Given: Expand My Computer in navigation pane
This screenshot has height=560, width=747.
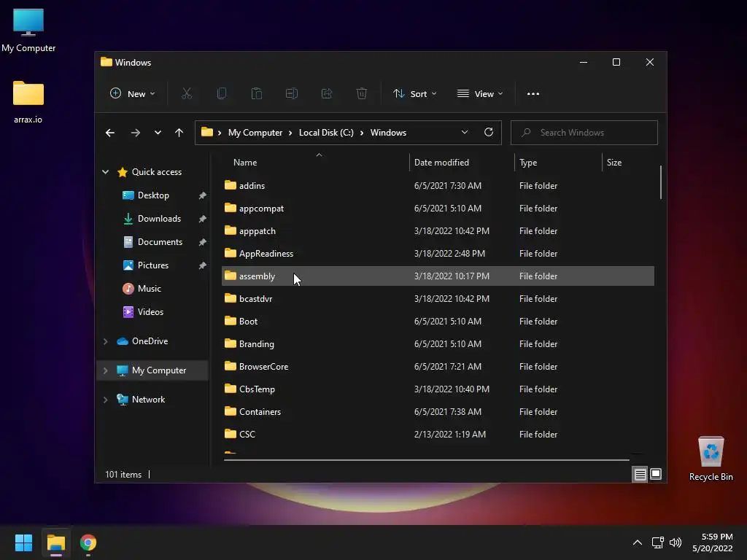Looking at the screenshot, I should (x=105, y=370).
